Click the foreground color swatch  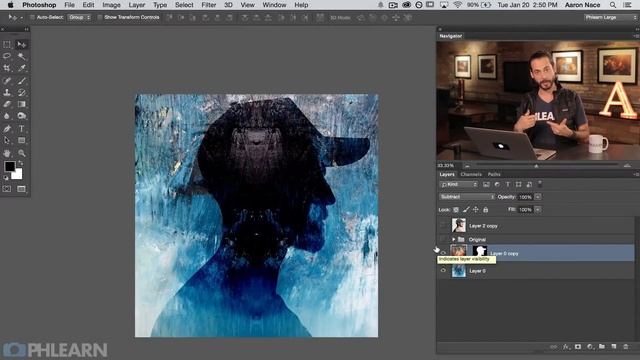click(x=9, y=166)
